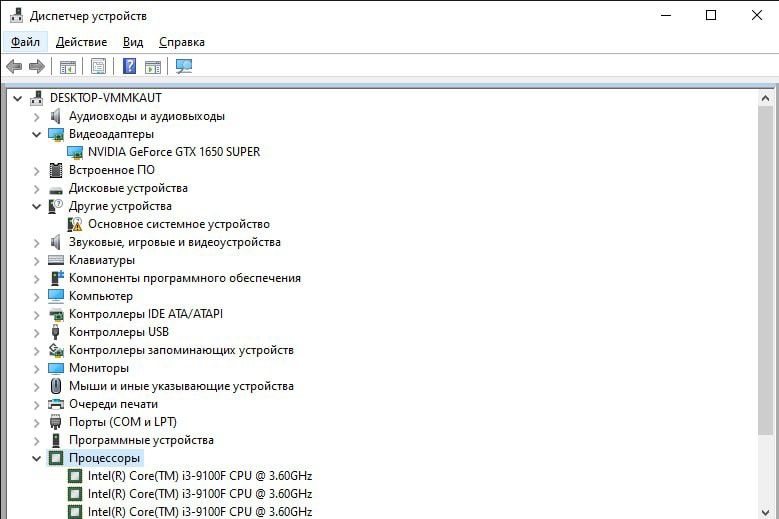Viewport: 779px width, 519px height.
Task: Click the Контроллеры запоминающих устройств icon
Action: click(56, 350)
